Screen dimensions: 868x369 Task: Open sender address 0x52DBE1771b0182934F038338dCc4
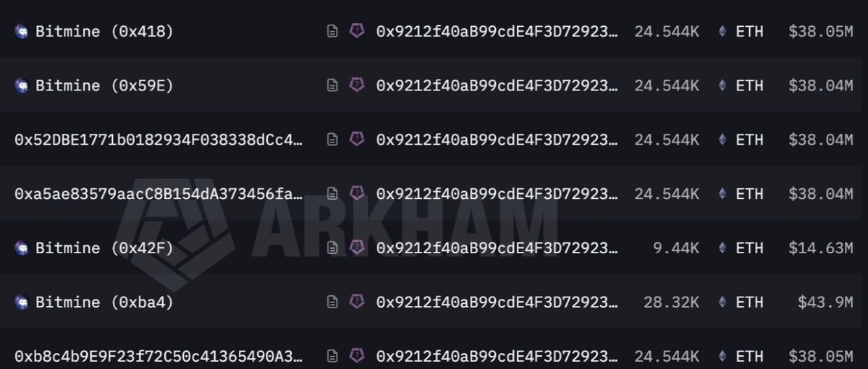tap(159, 140)
